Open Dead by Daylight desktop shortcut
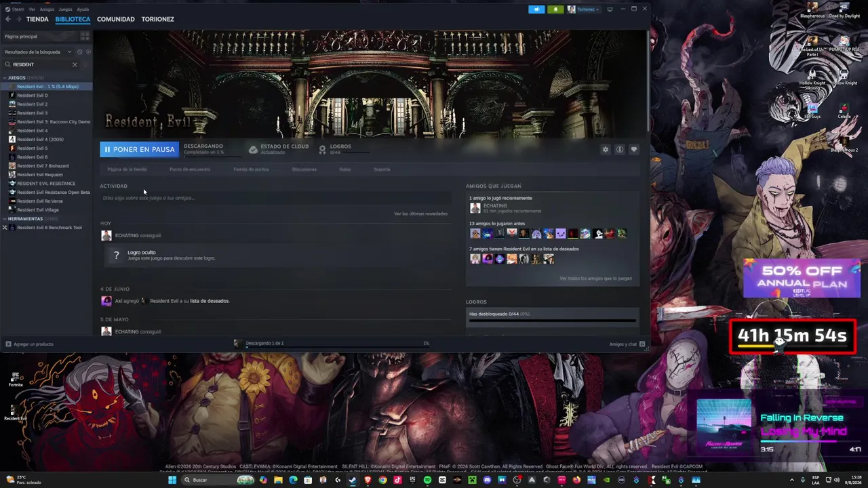The height and width of the screenshot is (488, 868). [x=844, y=11]
